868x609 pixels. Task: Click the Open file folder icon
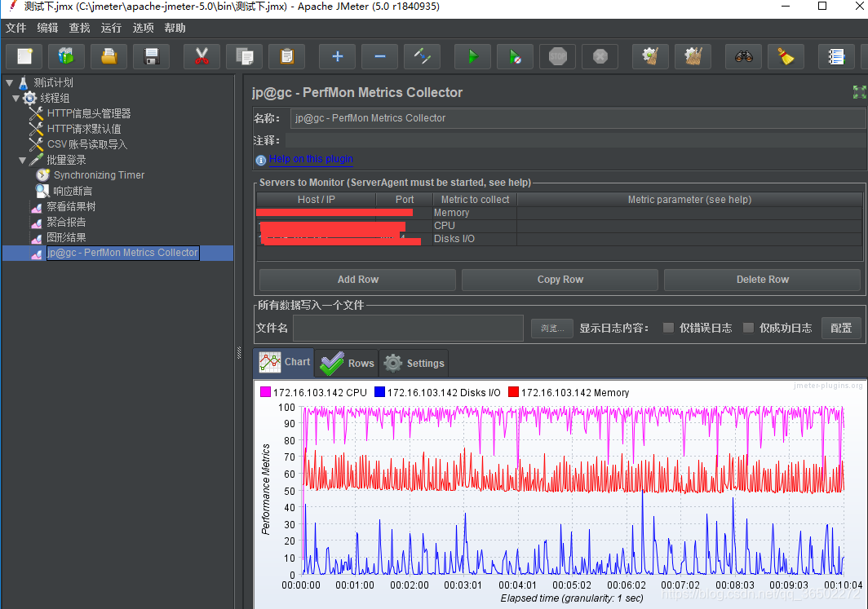(x=109, y=56)
